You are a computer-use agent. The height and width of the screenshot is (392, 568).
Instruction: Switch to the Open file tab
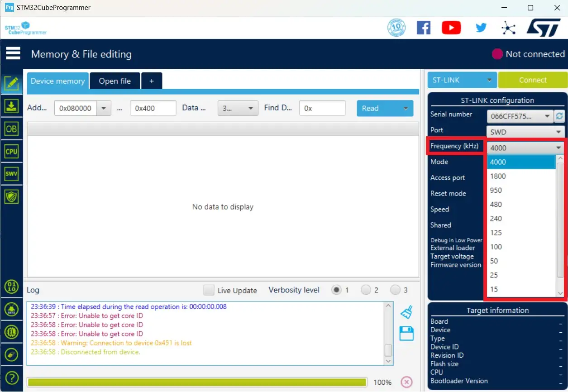(115, 81)
